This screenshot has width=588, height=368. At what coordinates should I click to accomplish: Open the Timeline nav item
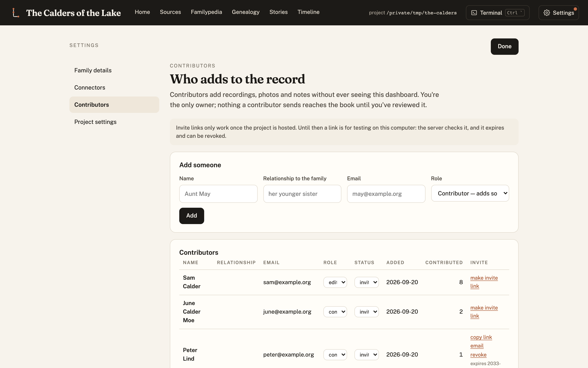pos(308,12)
